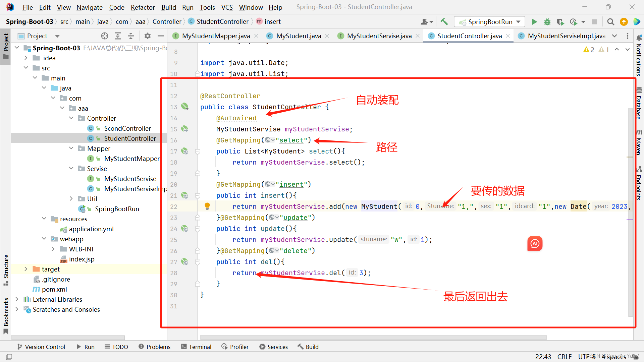This screenshot has height=362, width=644.
Task: Expand External Libraries node
Action: tap(17, 299)
